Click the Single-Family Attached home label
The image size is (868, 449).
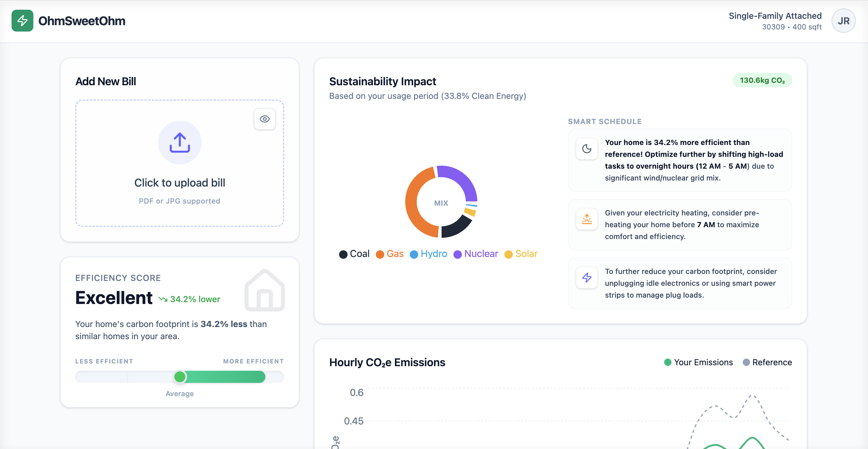[x=775, y=16]
